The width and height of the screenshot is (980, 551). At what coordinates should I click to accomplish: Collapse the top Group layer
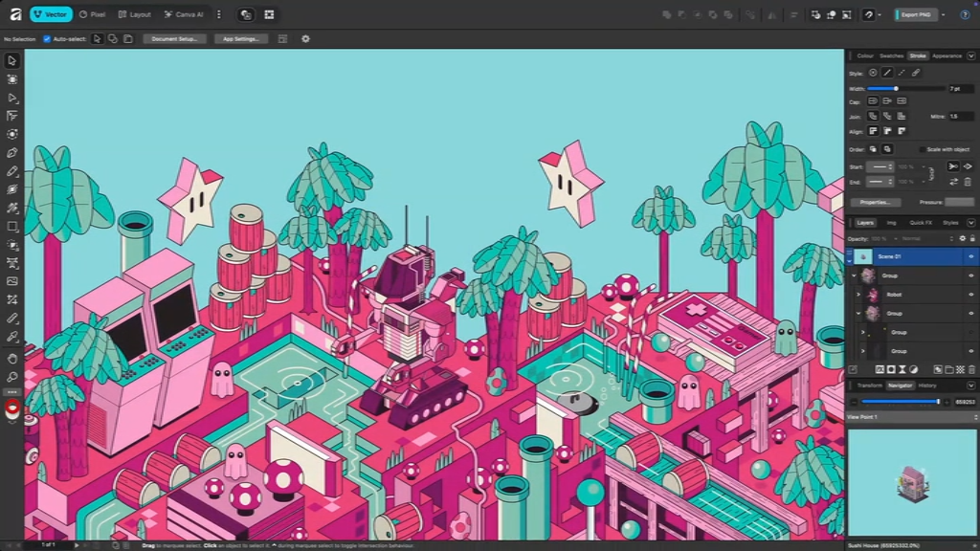pyautogui.click(x=854, y=275)
